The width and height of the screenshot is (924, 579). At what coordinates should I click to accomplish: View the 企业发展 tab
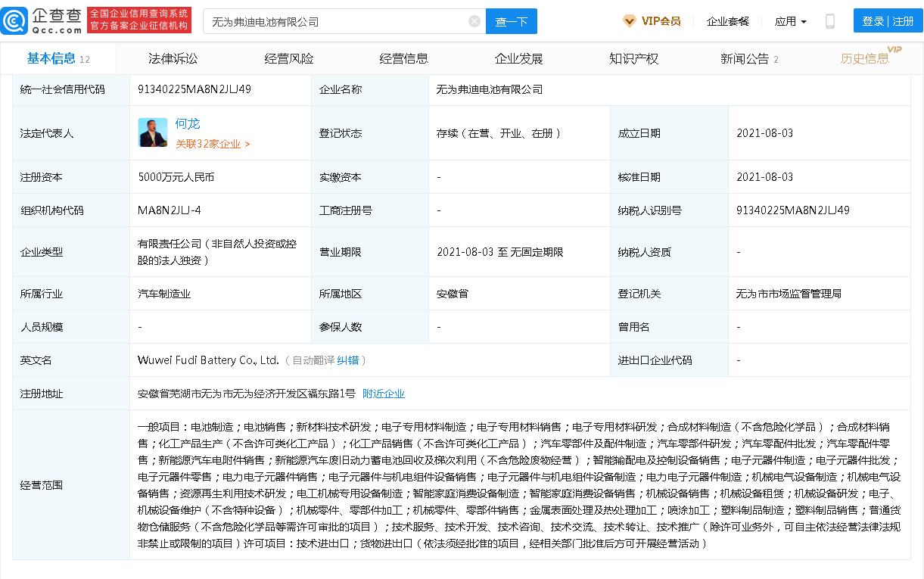pyautogui.click(x=518, y=58)
